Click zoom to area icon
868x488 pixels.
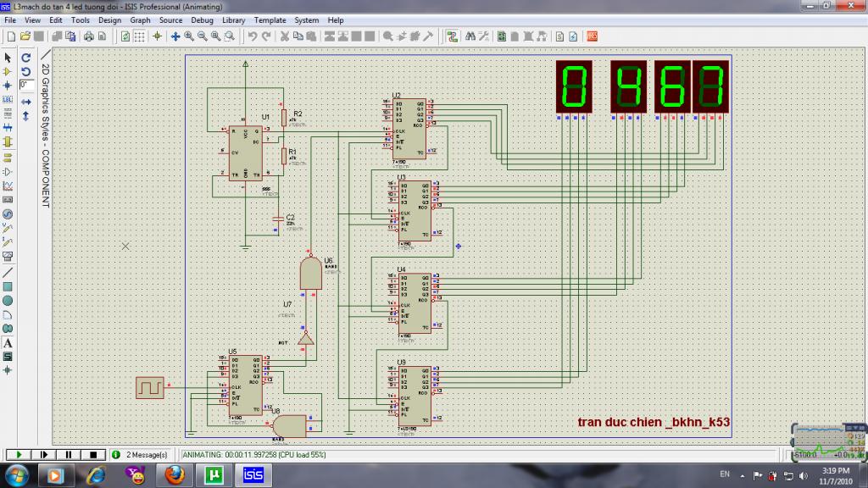(229, 36)
